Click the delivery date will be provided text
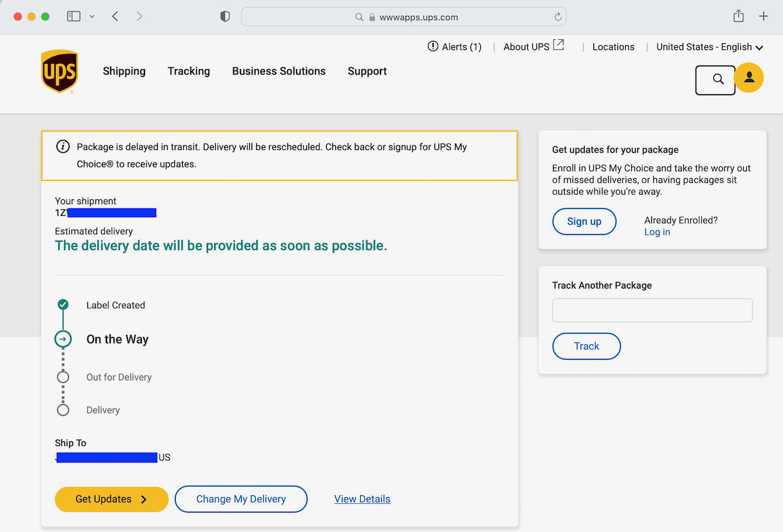Image resolution: width=783 pixels, height=532 pixels. 221,246
